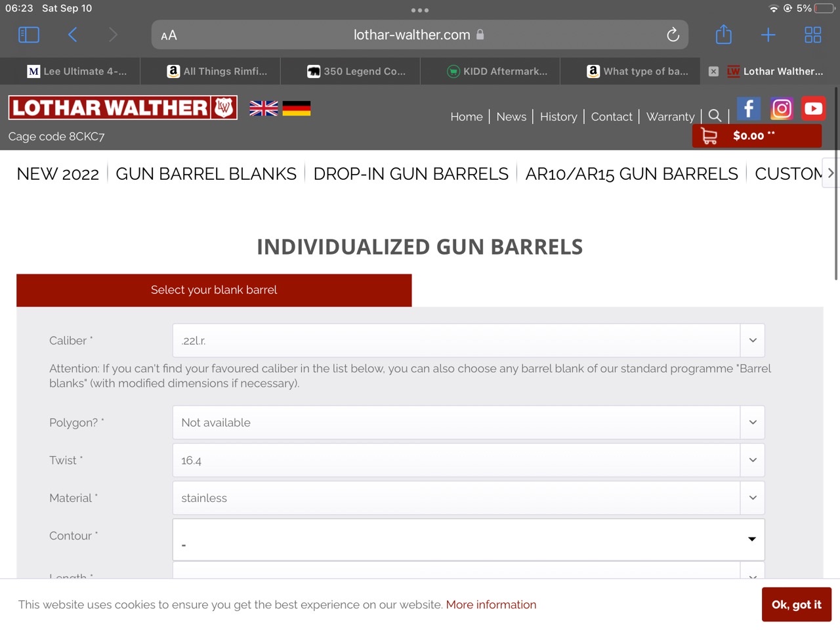840x630 pixels.
Task: Open Gun Barrel Blanks menu
Action: pyautogui.click(x=206, y=174)
